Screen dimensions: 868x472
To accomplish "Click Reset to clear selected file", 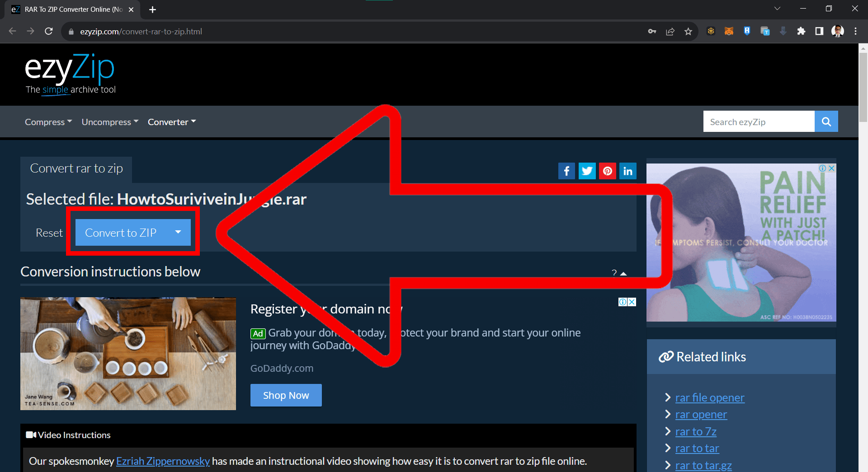I will pyautogui.click(x=49, y=233).
